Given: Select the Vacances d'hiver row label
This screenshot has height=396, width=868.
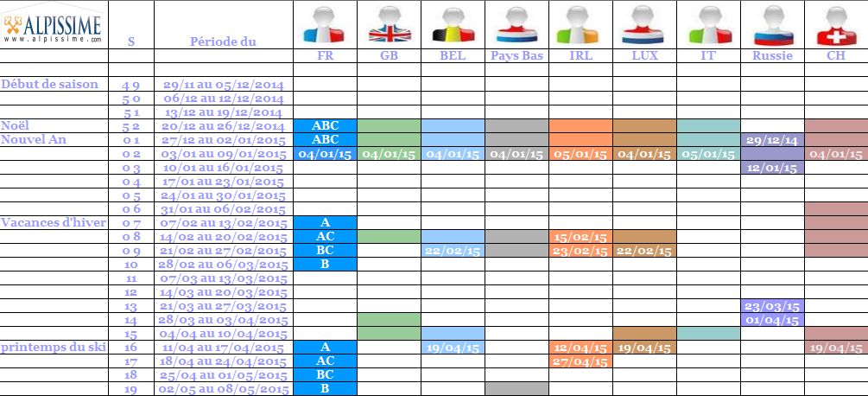Looking at the screenshot, I should pos(54,223).
